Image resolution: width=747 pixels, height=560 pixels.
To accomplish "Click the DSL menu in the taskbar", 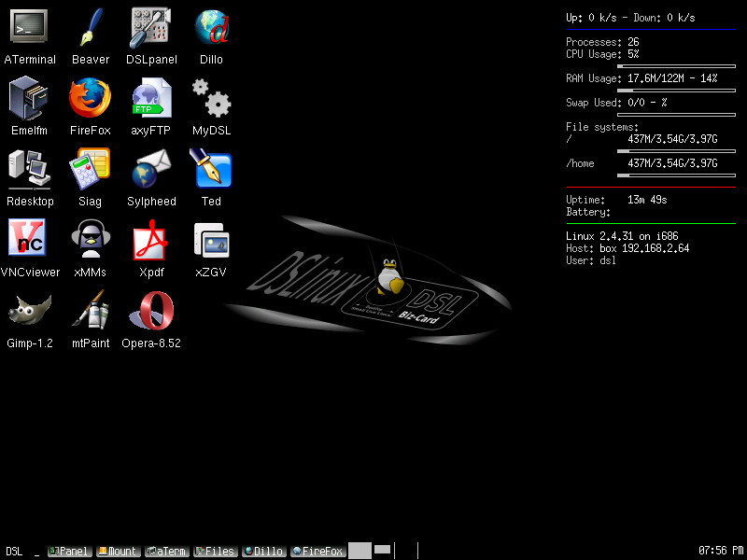I will (x=14, y=552).
